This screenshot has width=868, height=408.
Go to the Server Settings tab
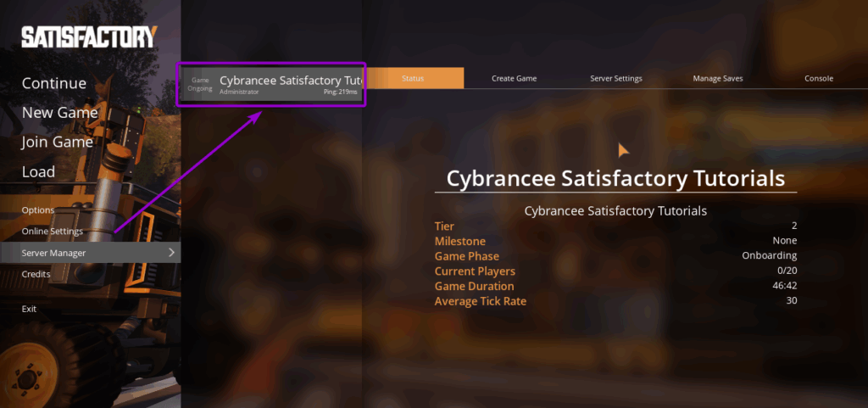pyautogui.click(x=615, y=79)
